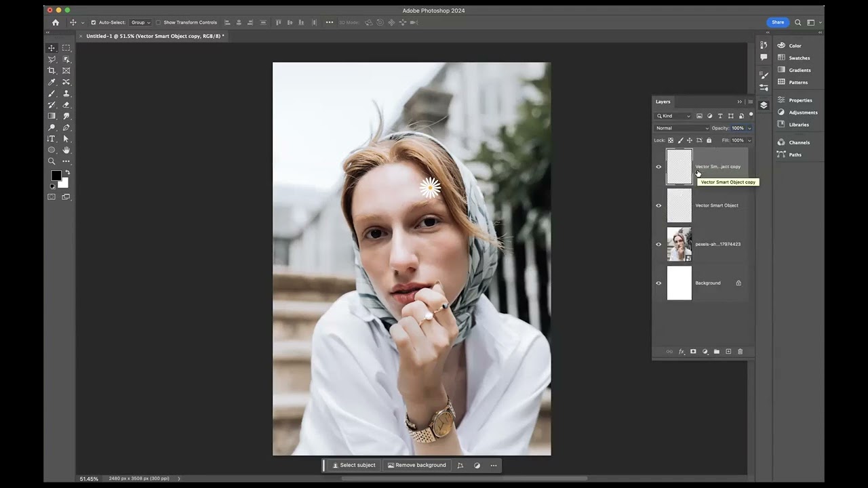This screenshot has width=868, height=488.
Task: Select the Zoom tool
Action: pyautogui.click(x=52, y=161)
